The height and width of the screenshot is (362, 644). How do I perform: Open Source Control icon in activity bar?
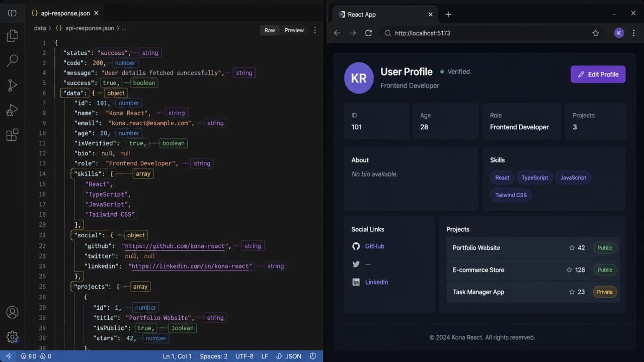pyautogui.click(x=12, y=85)
